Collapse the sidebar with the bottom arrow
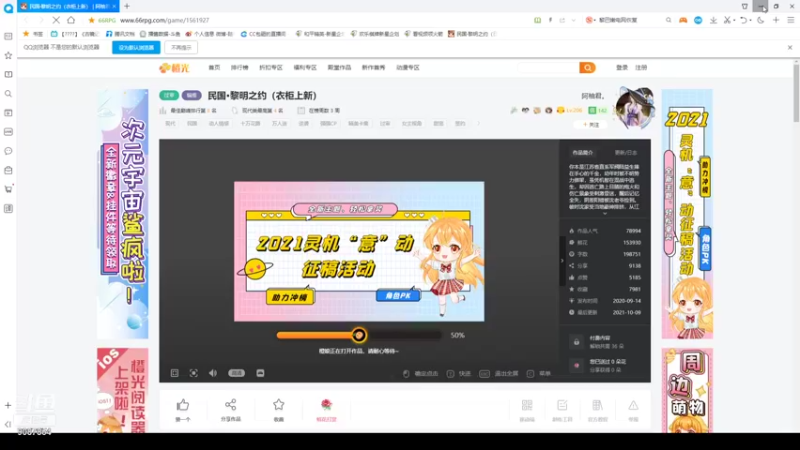The image size is (800, 450). pyautogui.click(x=8, y=424)
